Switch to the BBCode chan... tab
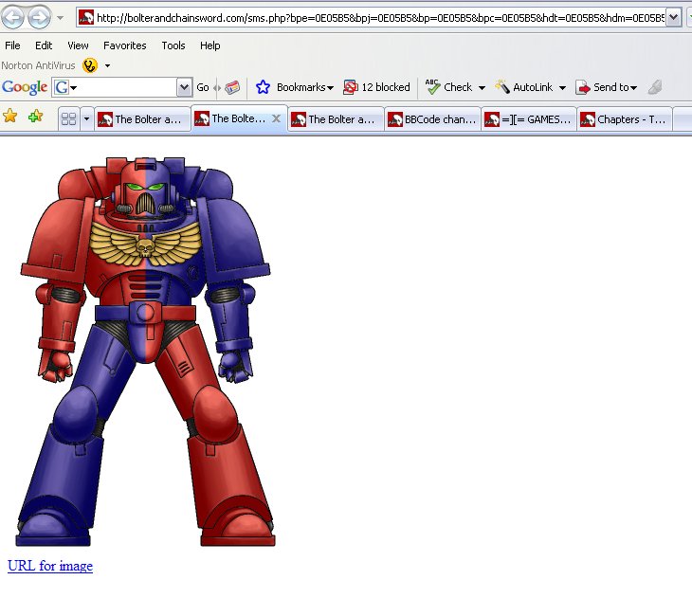The width and height of the screenshot is (692, 616). point(432,119)
